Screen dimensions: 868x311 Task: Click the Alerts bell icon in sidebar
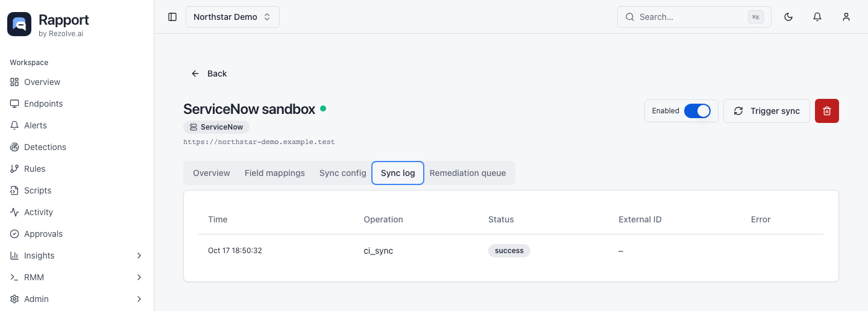point(14,125)
